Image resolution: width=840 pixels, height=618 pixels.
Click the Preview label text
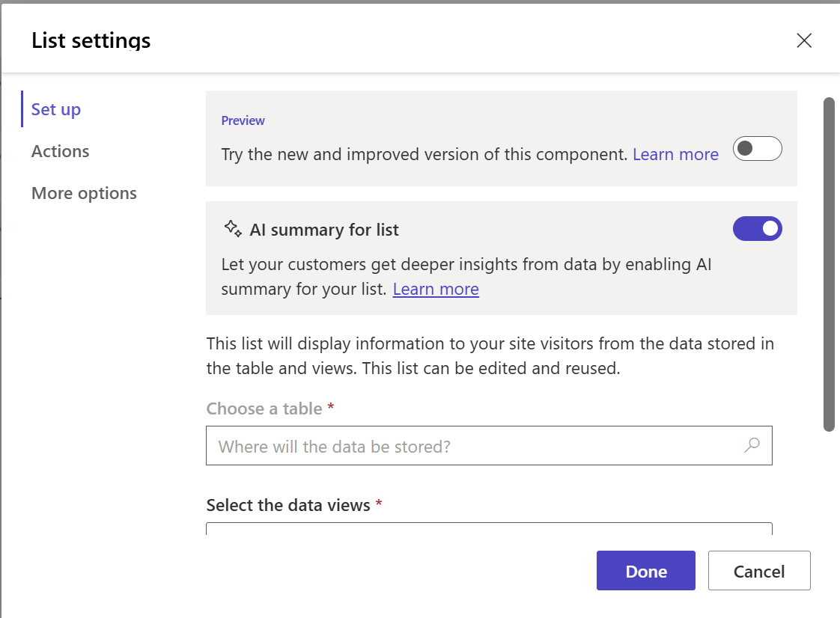pyautogui.click(x=243, y=120)
